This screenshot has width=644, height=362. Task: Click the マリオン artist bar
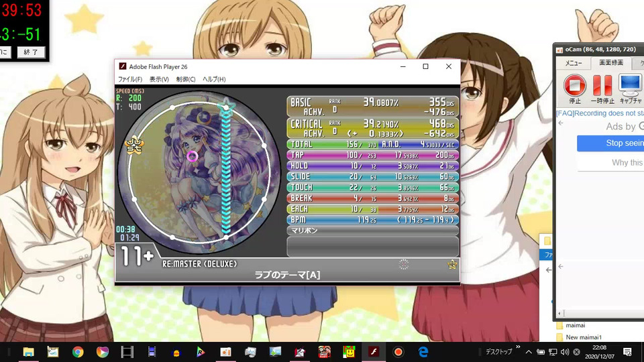click(x=372, y=231)
